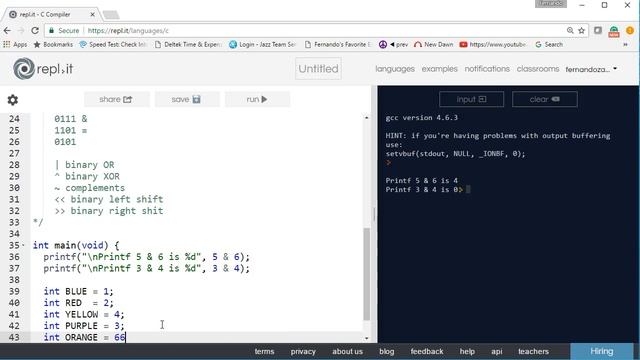Click the code line 'int ORANGE = 66'
The image size is (640, 360).
(x=84, y=338)
